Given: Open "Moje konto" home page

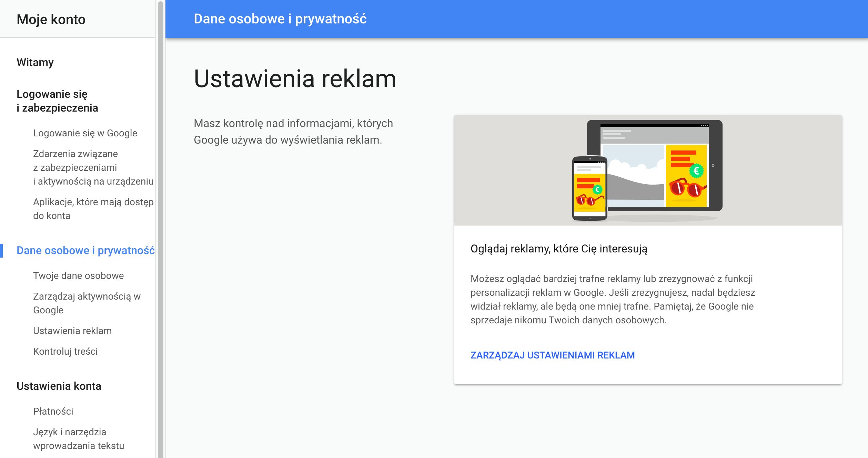Looking at the screenshot, I should coord(51,19).
